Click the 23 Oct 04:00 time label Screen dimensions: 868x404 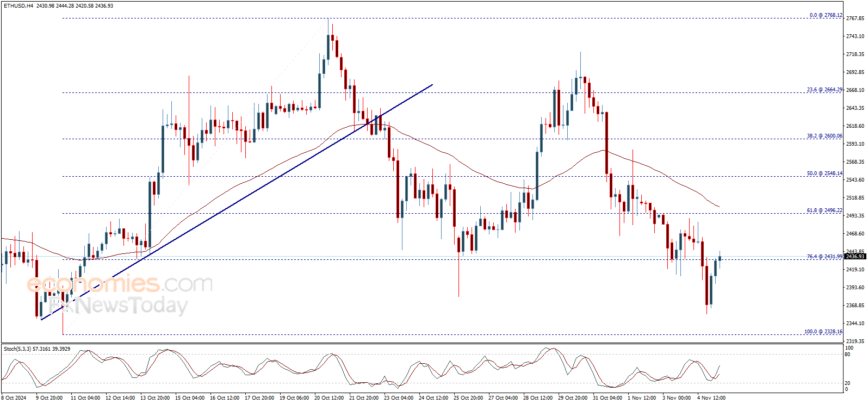(x=398, y=398)
